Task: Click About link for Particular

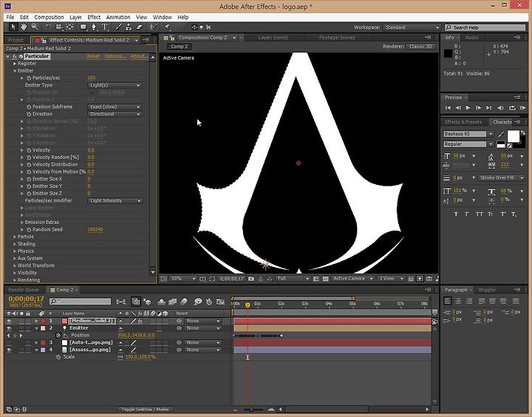Action: pyautogui.click(x=139, y=56)
